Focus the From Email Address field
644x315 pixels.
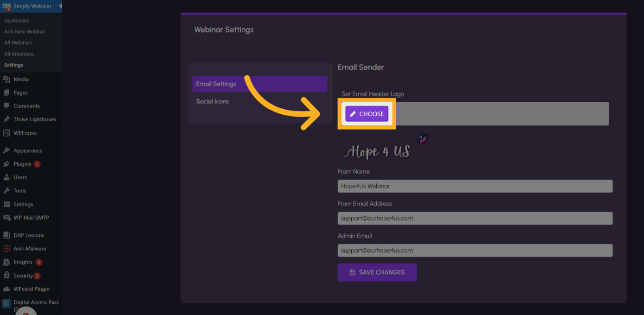pos(475,218)
